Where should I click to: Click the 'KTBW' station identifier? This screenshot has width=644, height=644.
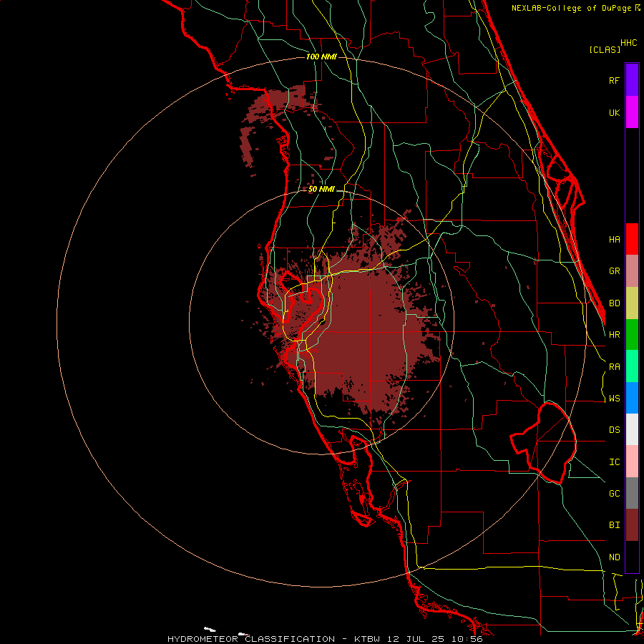pos(367,639)
